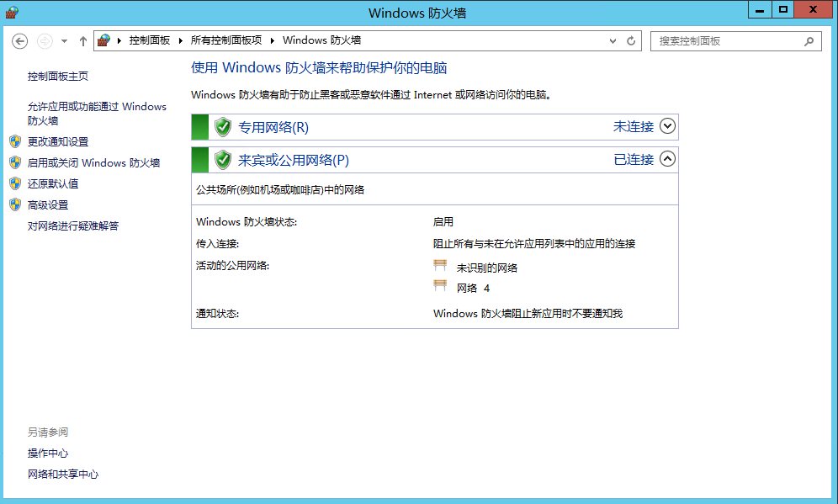Click bench icon beside 未识别的网络
Screen dimensions: 838x504
440,265
